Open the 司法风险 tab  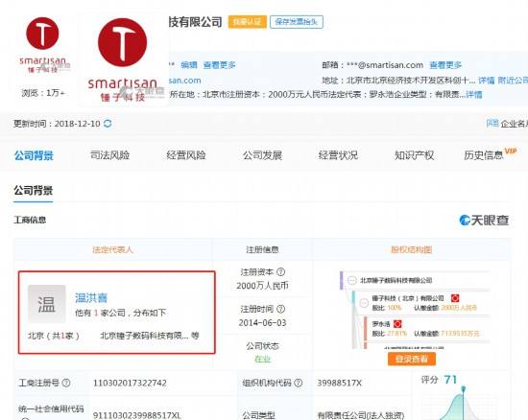click(x=109, y=155)
